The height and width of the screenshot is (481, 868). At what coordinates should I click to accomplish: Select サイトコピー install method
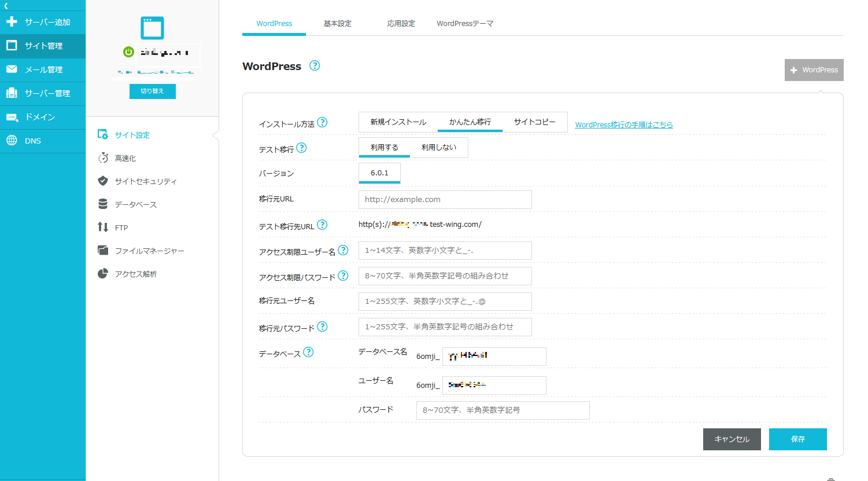click(x=535, y=122)
